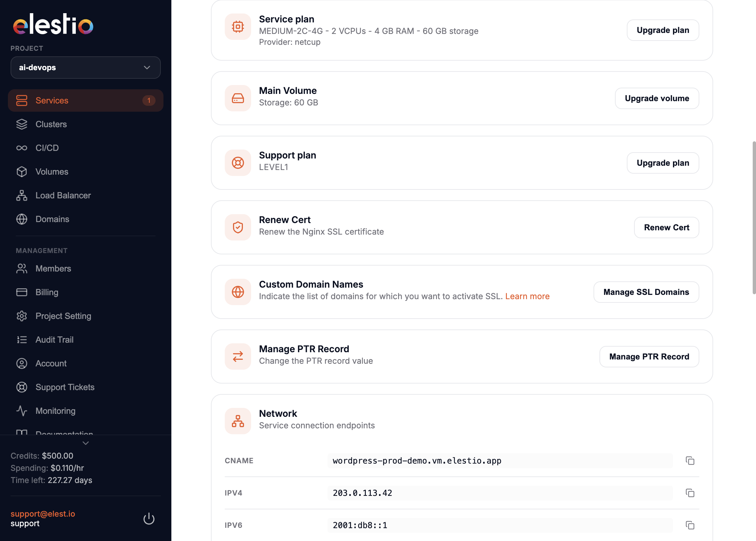Click the Network topology icon
Viewport: 756px width, 541px height.
click(x=238, y=421)
